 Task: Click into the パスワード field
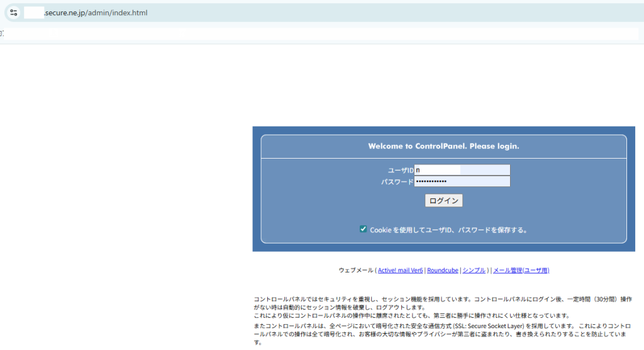click(462, 181)
